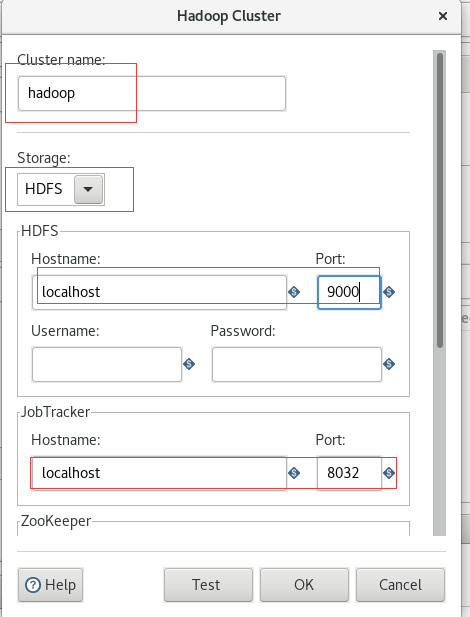This screenshot has height=617, width=470.
Task: Focus the HDFS Username input field
Action: [107, 364]
